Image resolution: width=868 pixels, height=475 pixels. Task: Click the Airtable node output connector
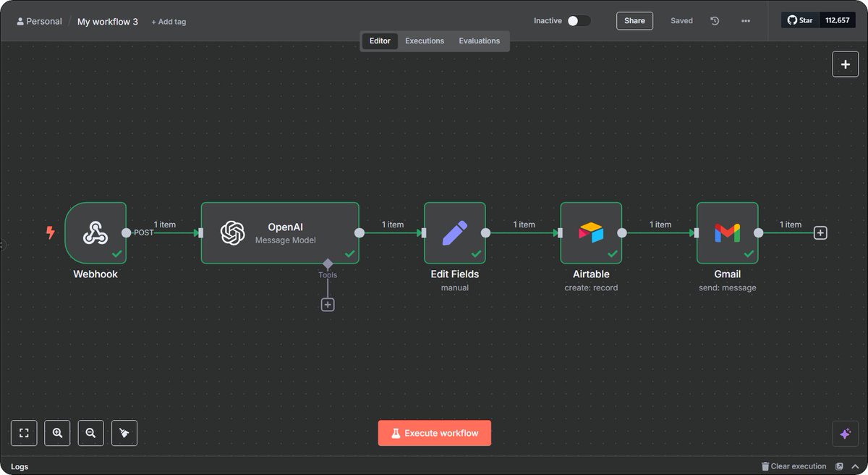pos(621,233)
